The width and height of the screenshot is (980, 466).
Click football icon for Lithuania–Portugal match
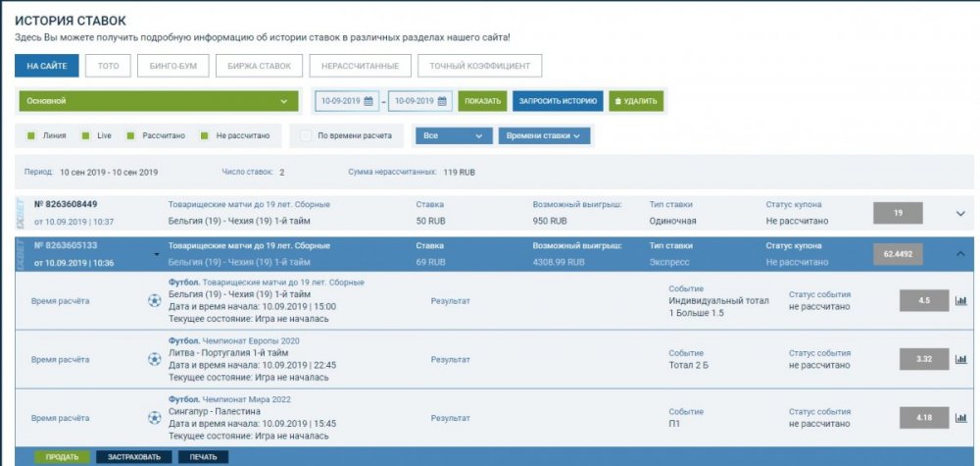[x=155, y=359]
